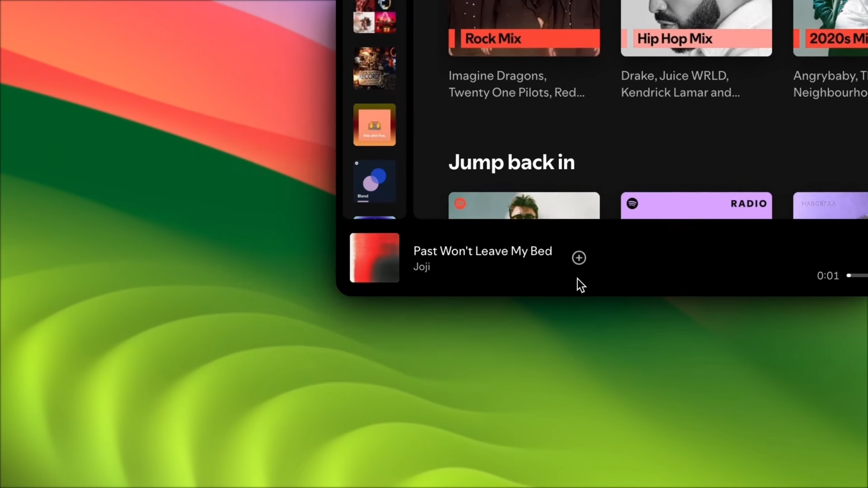The width and height of the screenshot is (868, 488).
Task: Open the pink album thumbnail in the sidebar
Action: point(385,22)
